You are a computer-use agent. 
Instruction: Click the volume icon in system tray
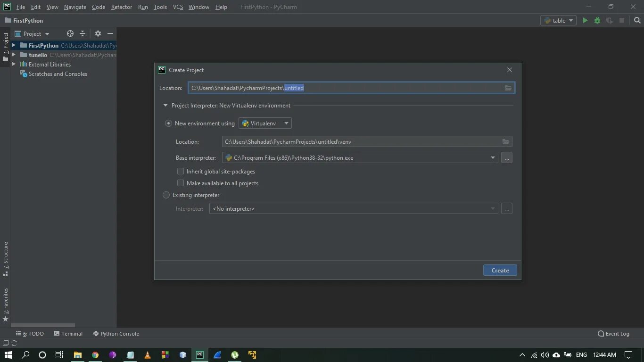pyautogui.click(x=545, y=355)
